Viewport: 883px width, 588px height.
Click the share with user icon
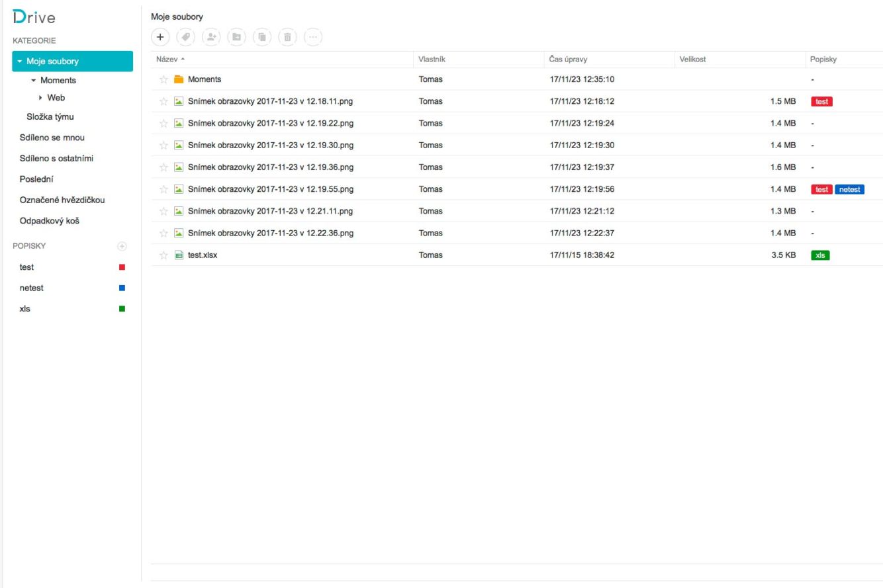click(x=211, y=37)
